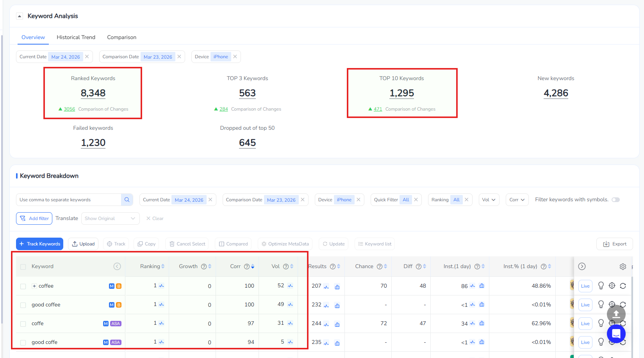Open the sparkline chart icon next to coffee's ranking
Viewport: 644px width, 358px height.
coord(161,286)
